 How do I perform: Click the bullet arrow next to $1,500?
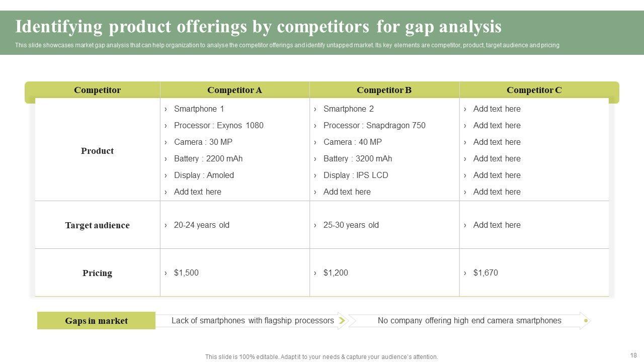(166, 273)
